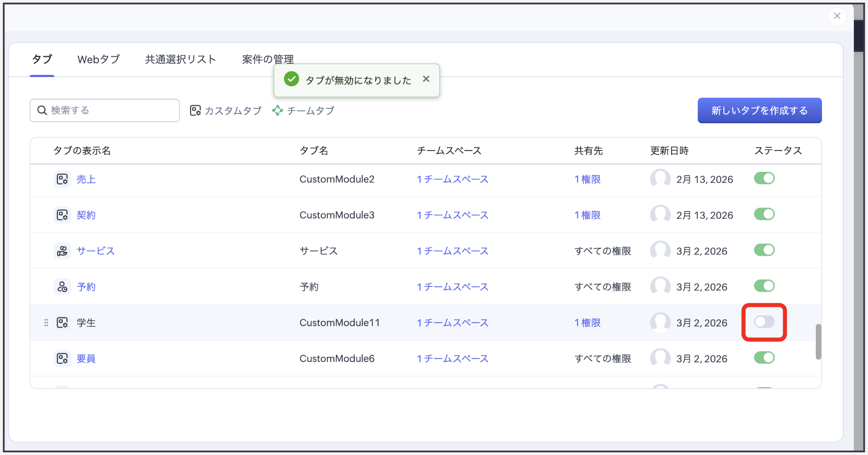The image size is (868, 455).
Task: Enable the 学生 tab status toggle
Action: pyautogui.click(x=764, y=322)
